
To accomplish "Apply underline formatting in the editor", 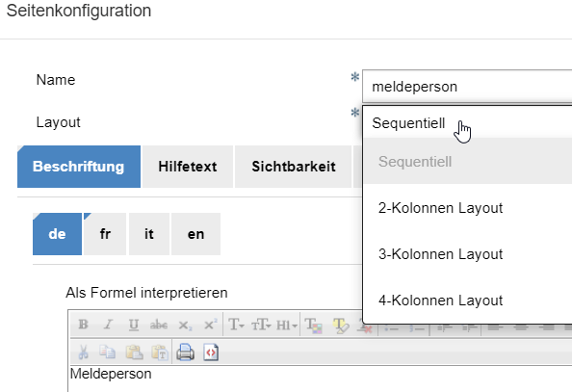I will coord(134,325).
